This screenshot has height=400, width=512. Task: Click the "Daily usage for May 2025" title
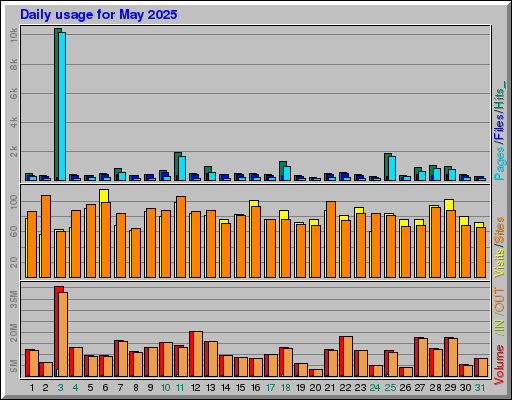(x=99, y=15)
